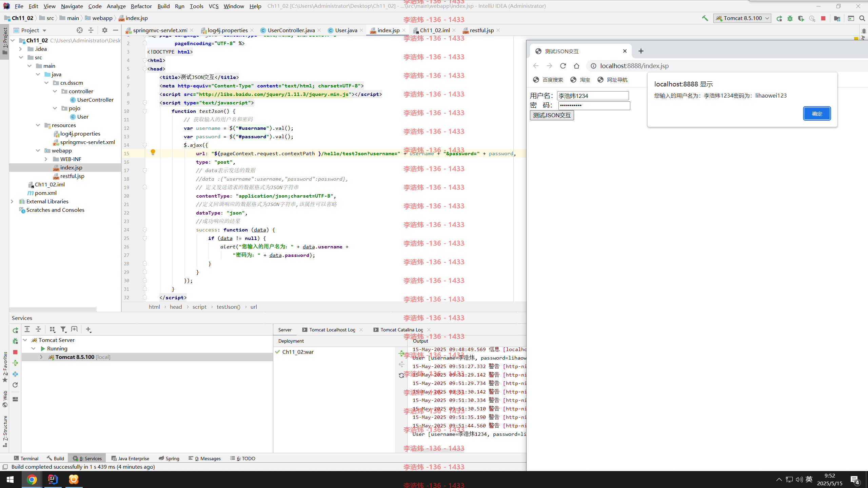
Task: Click the 密码 password field
Action: [594, 105]
